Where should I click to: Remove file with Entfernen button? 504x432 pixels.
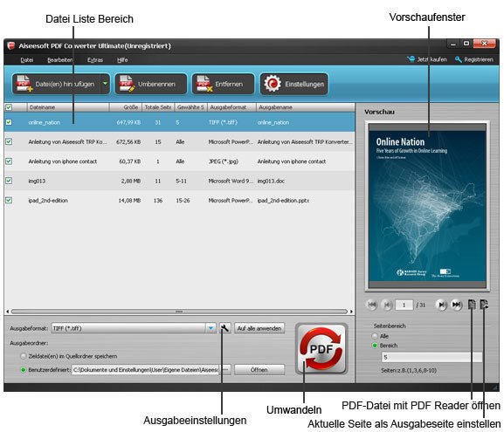(223, 84)
